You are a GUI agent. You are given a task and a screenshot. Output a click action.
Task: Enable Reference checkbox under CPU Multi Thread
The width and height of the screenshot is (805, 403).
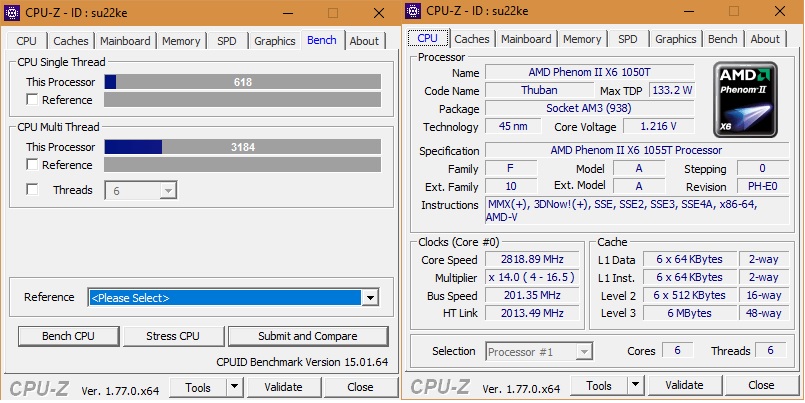[x=32, y=165]
